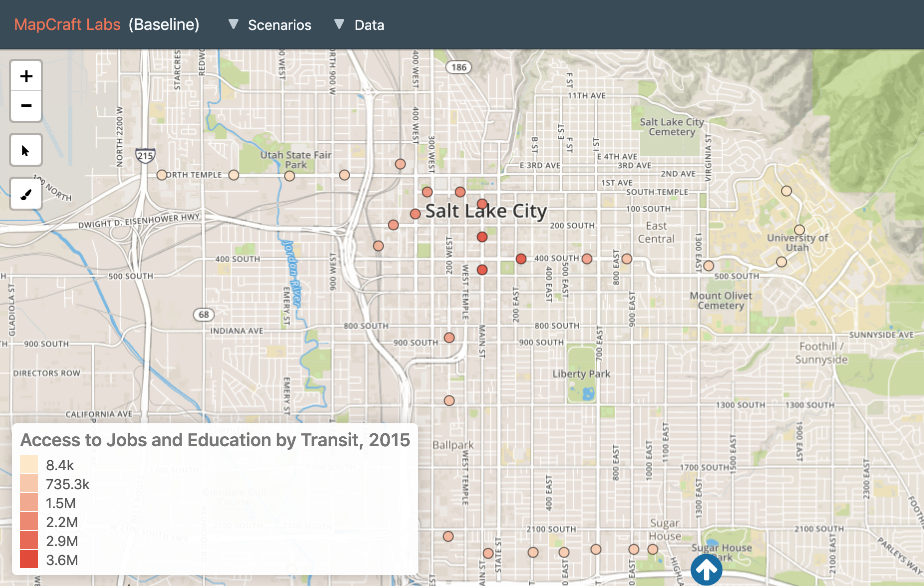Viewport: 924px width, 586px height.
Task: Select the 735.3k legend color swatch
Action: 29,484
